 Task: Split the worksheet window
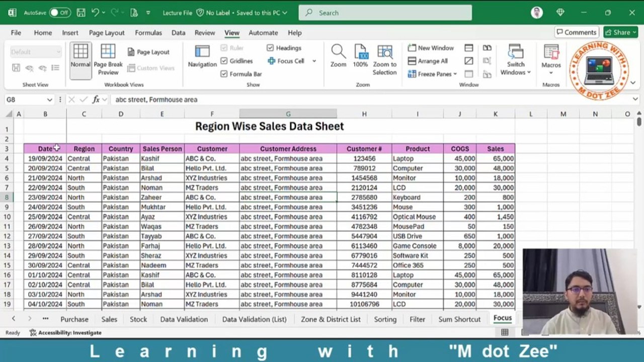tap(469, 48)
